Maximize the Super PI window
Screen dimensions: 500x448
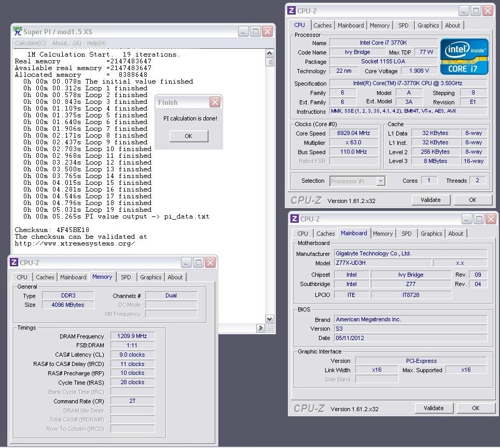[x=255, y=31]
